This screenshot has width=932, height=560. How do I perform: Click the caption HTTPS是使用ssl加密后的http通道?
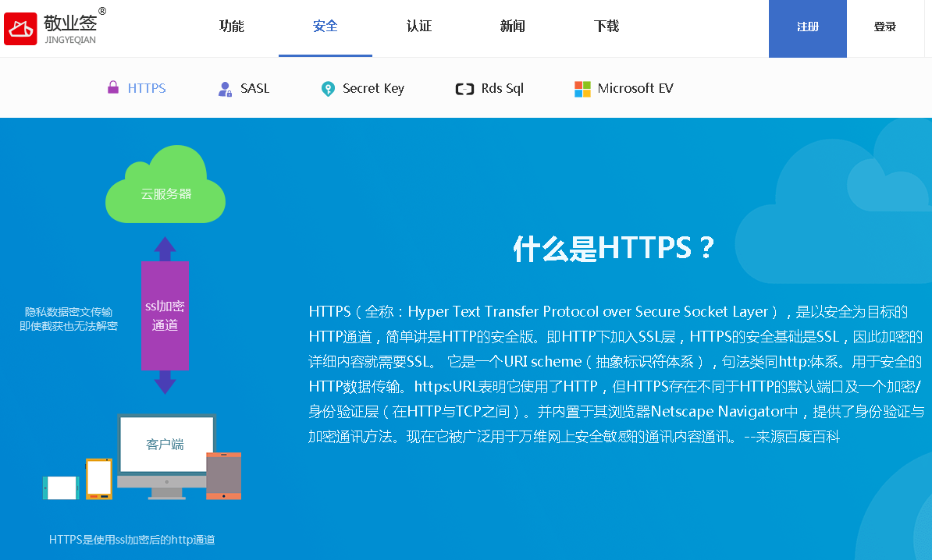click(132, 539)
